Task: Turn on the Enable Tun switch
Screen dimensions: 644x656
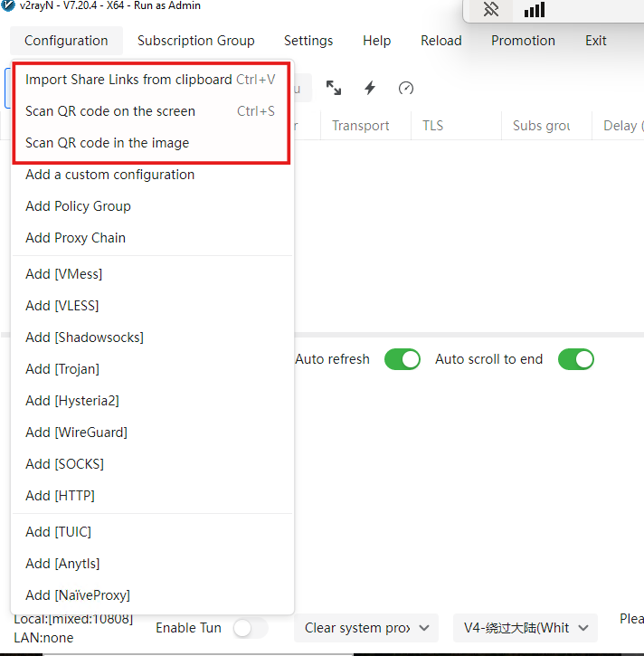Action: 250,628
